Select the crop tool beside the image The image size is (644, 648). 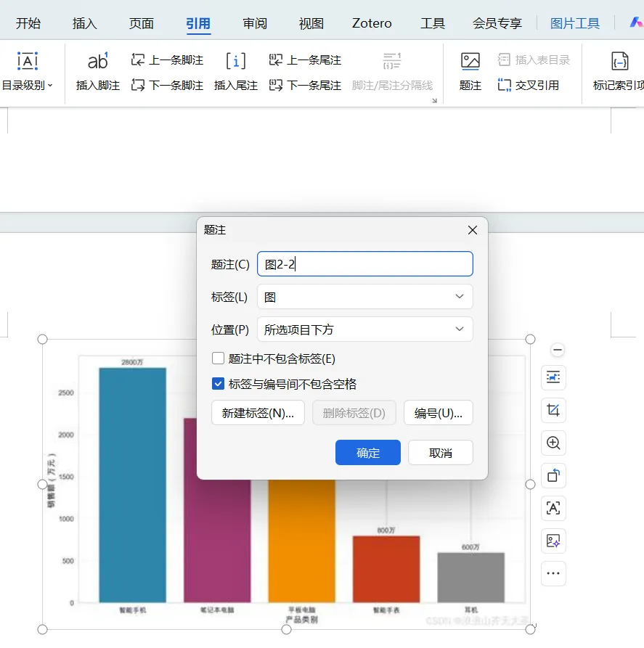553,410
